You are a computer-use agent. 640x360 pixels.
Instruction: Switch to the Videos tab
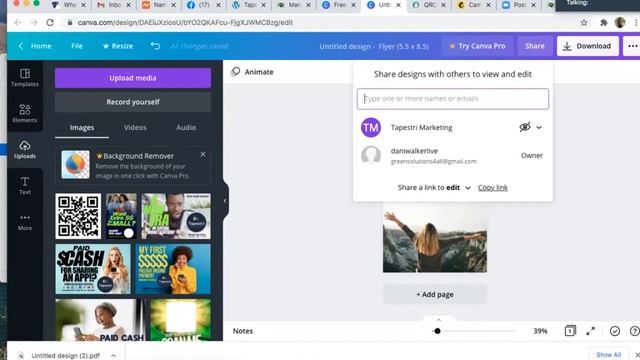[135, 127]
